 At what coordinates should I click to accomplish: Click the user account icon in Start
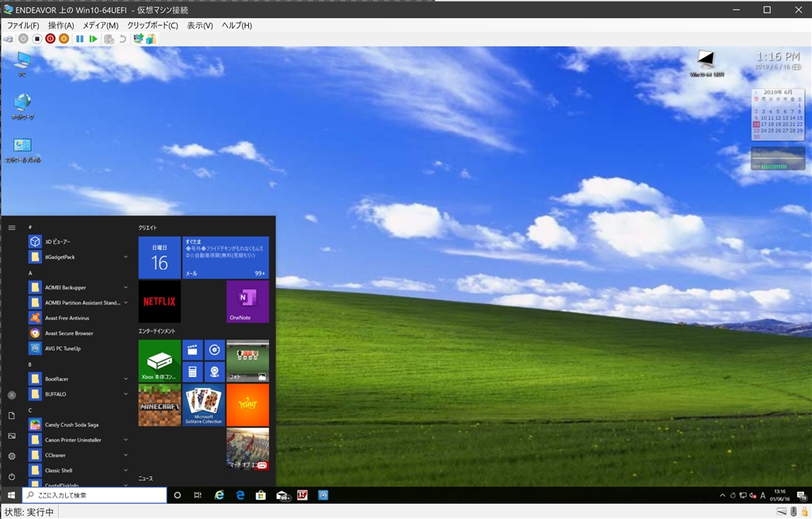[12, 395]
